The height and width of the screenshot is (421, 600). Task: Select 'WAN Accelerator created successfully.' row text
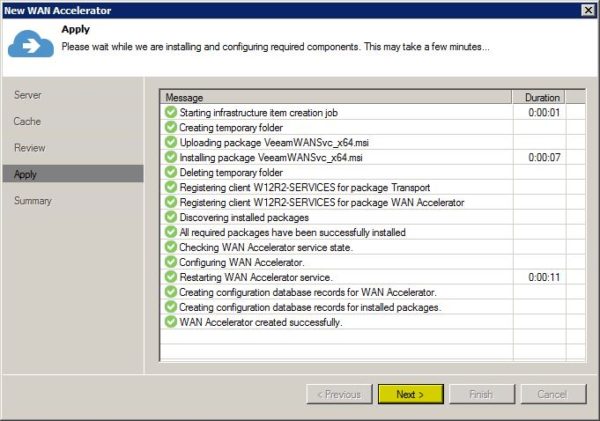point(261,322)
